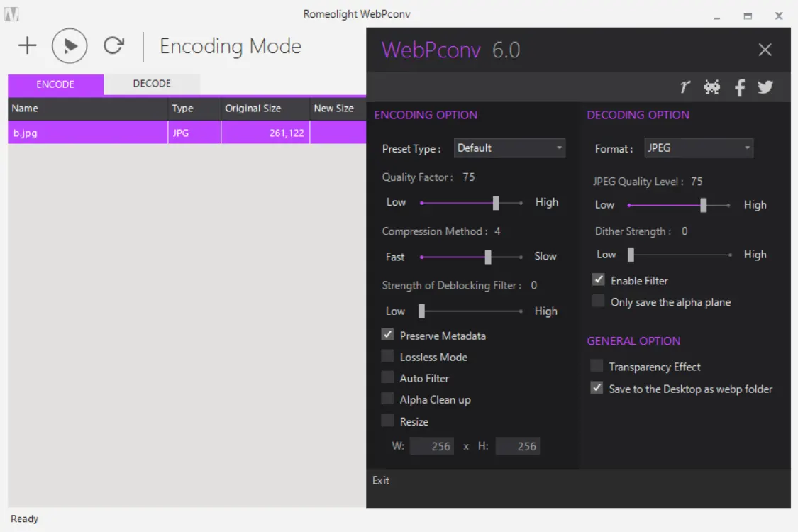Switch to the ENCODE tab

click(x=55, y=84)
